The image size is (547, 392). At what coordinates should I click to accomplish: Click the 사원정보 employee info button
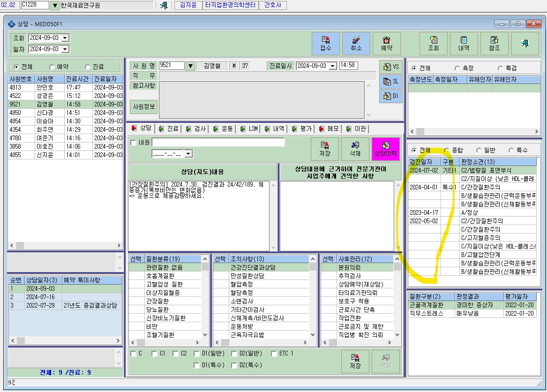point(144,106)
